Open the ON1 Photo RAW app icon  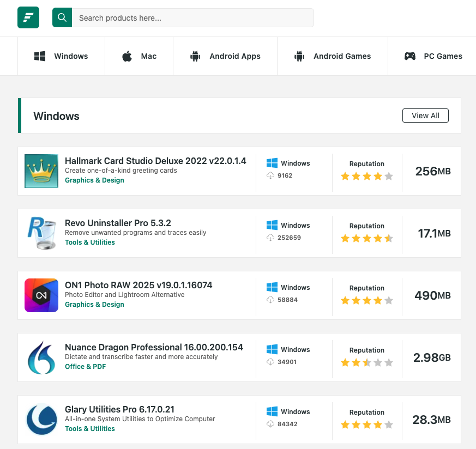coord(41,295)
